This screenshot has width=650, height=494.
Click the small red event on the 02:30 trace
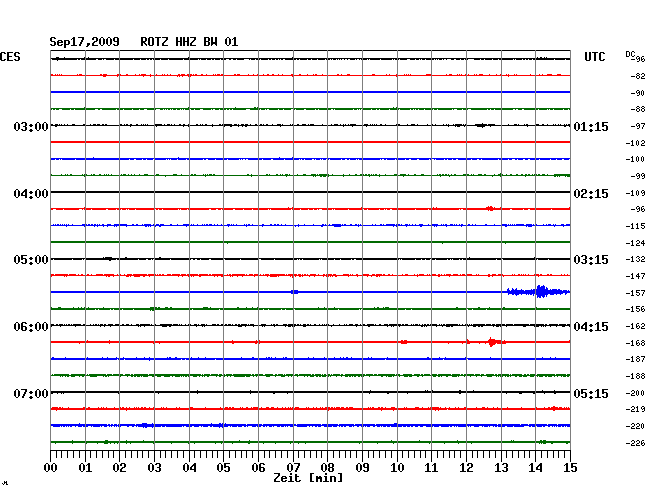pos(490,208)
